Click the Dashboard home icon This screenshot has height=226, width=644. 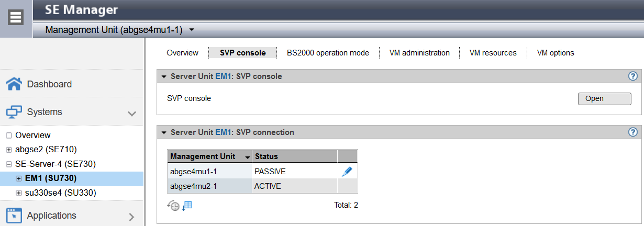pos(14,84)
